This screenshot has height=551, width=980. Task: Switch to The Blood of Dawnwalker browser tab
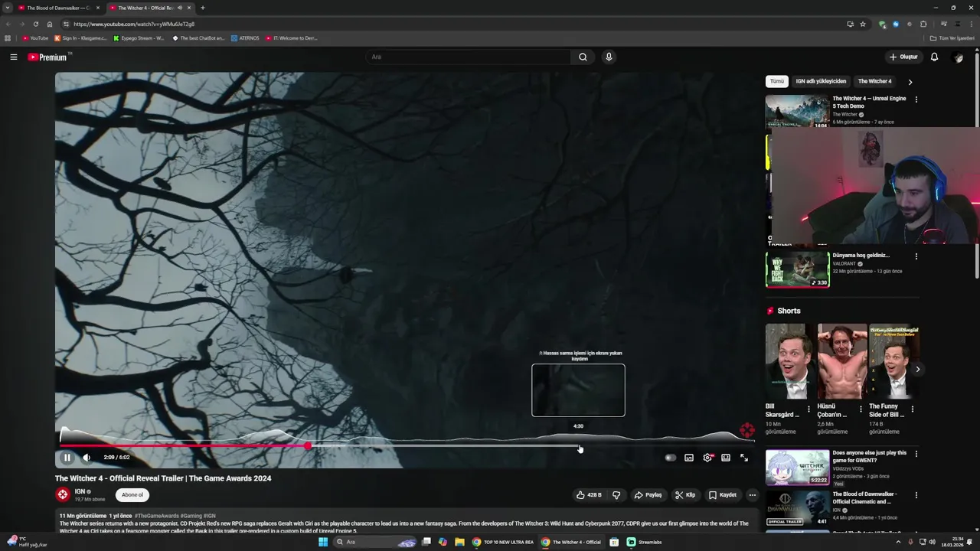[58, 8]
